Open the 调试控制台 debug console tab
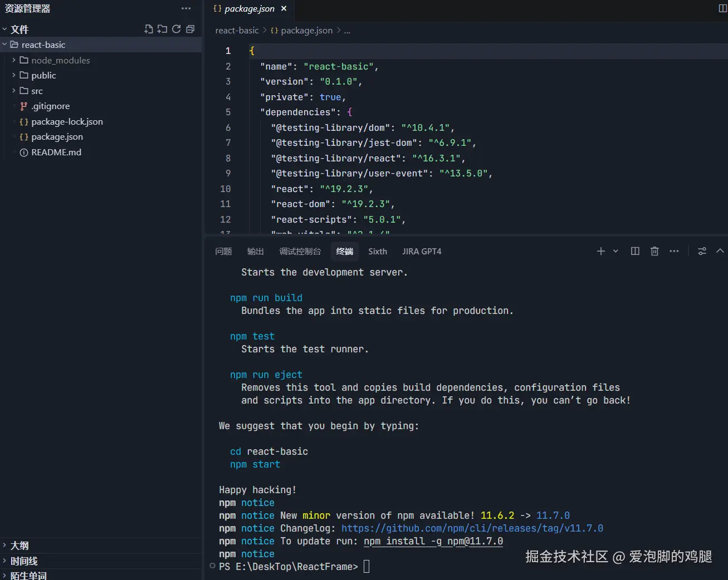This screenshot has width=728, height=580. pos(300,251)
